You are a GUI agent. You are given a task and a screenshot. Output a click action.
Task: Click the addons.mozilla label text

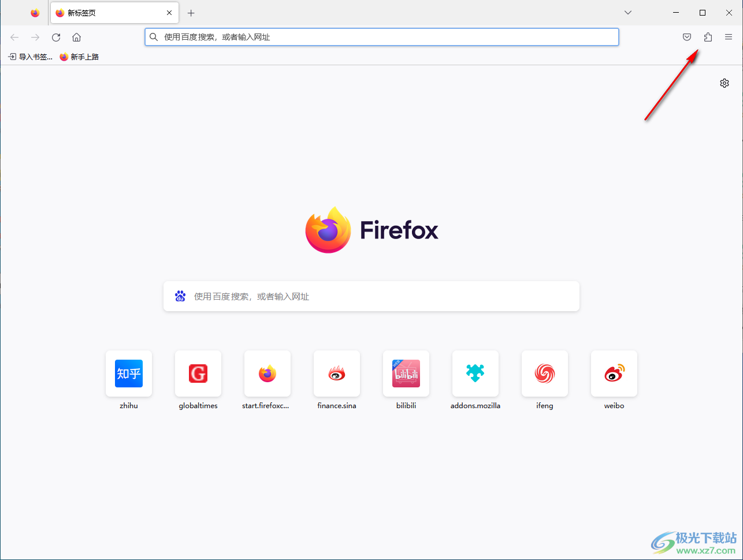coord(475,406)
